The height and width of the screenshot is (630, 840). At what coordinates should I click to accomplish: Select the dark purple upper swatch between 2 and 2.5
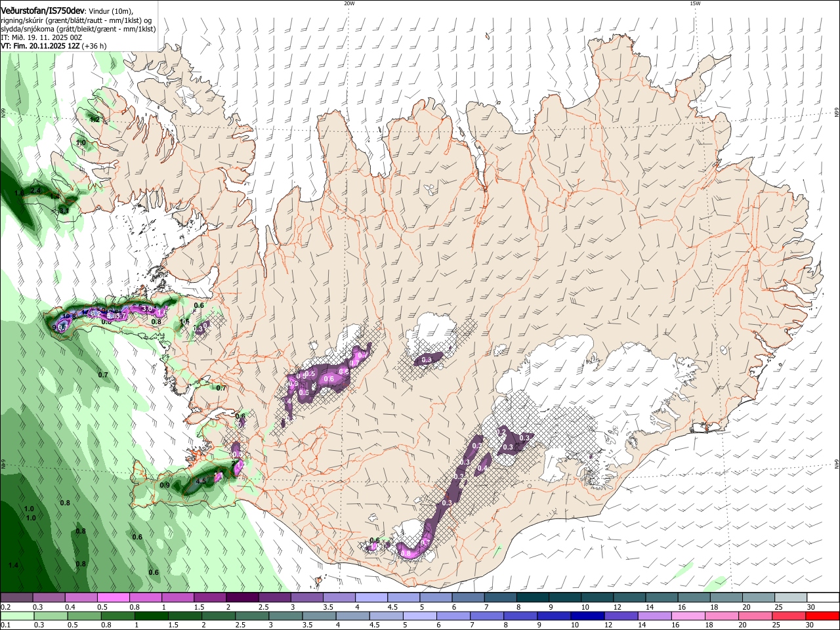242,598
